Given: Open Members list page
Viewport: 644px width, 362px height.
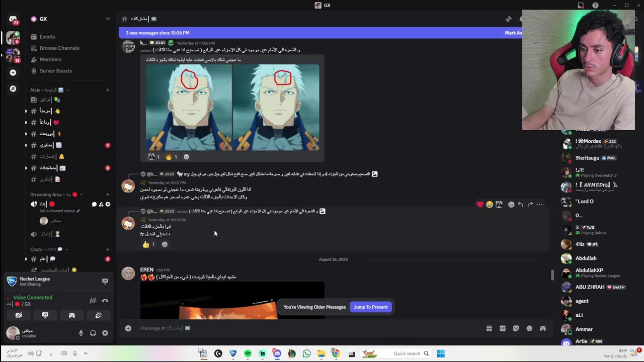Looking at the screenshot, I should tap(70, 59).
